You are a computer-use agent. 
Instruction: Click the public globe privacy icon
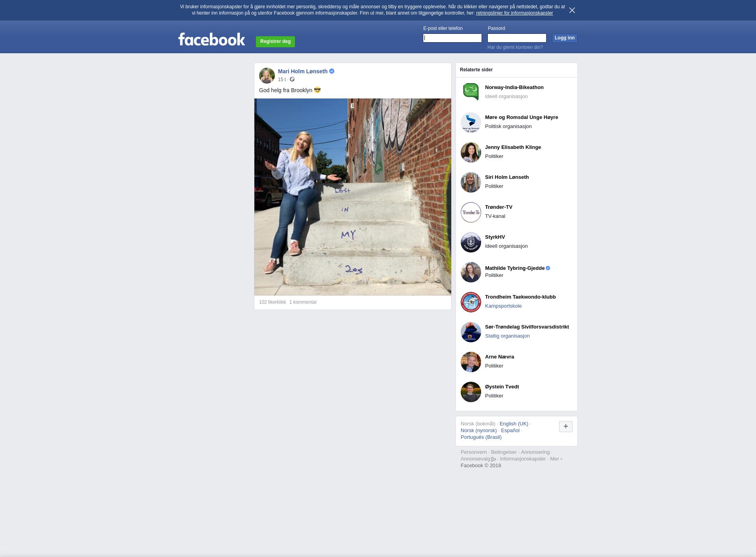[292, 80]
